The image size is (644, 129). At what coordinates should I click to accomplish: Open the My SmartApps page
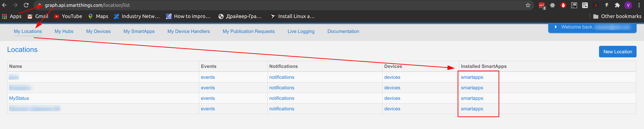click(139, 31)
